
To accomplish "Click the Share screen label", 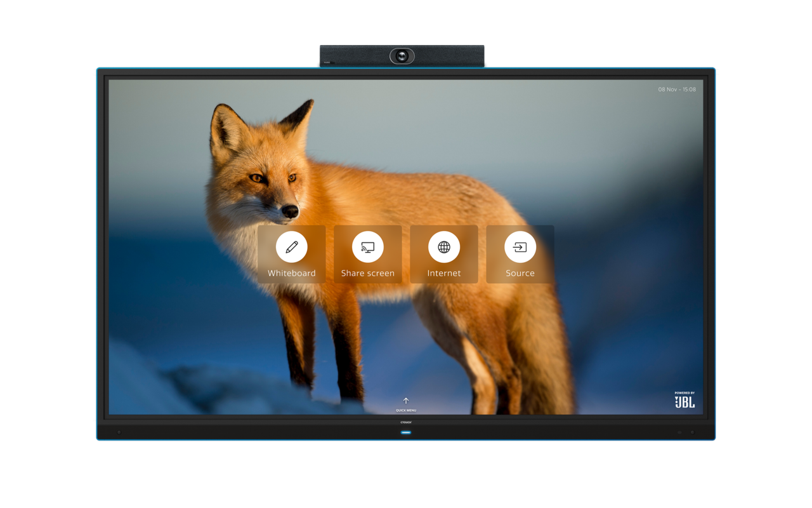I will pyautogui.click(x=368, y=273).
